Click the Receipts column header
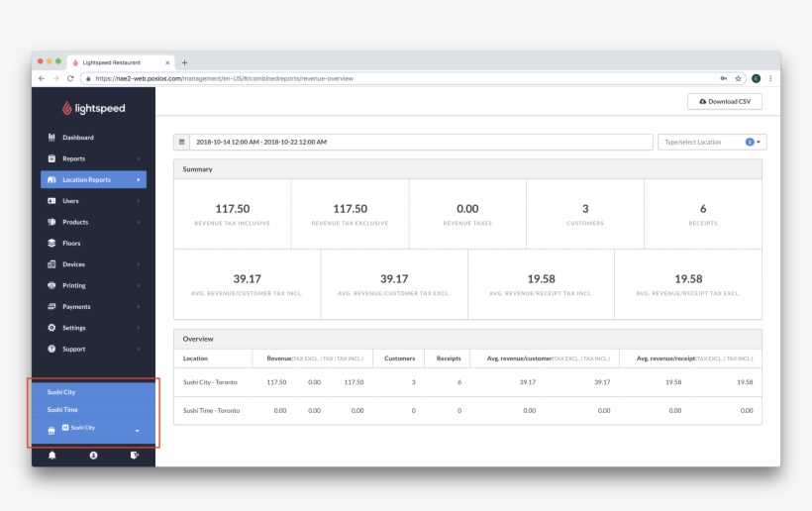The image size is (812, 511). tap(449, 358)
